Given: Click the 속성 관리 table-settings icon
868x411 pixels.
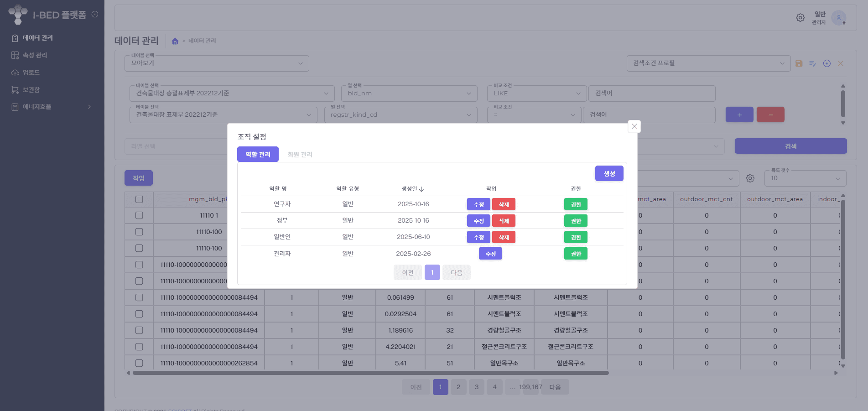Looking at the screenshot, I should point(15,55).
